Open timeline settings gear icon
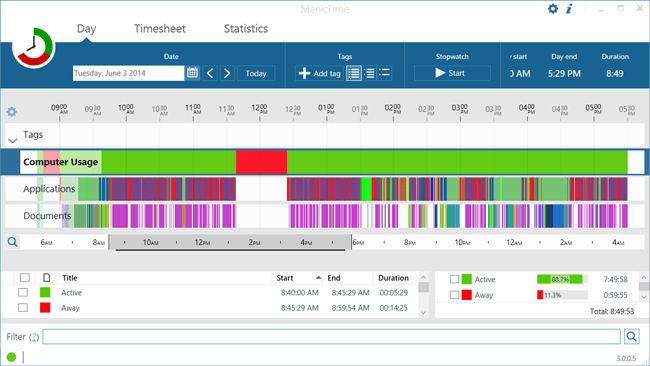Viewport: 650px width, 366px height. [x=12, y=111]
